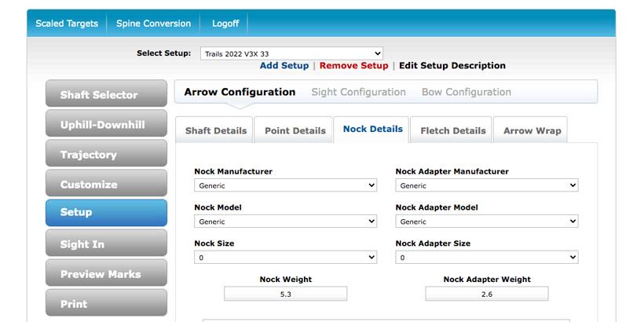
Task: Switch to the Point Details tab
Action: pos(295,130)
